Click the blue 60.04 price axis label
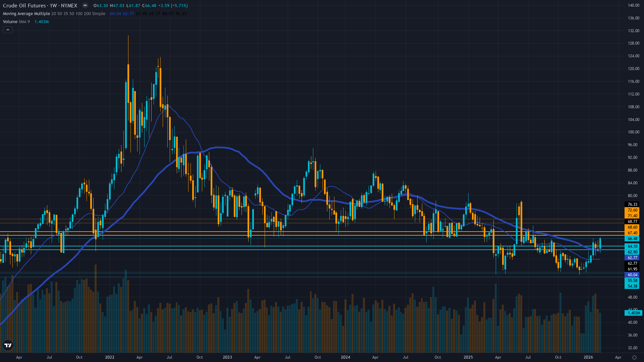 [x=632, y=275]
